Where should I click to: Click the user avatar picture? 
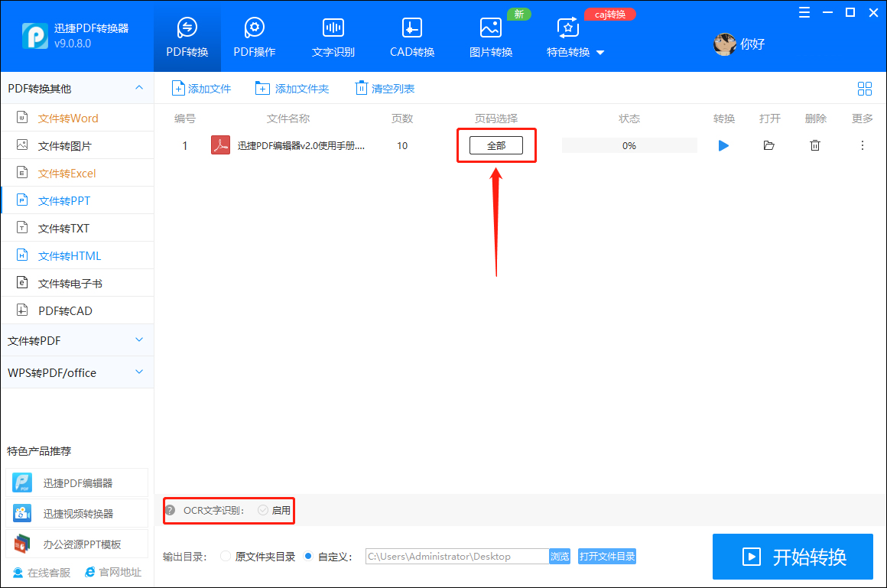click(725, 44)
